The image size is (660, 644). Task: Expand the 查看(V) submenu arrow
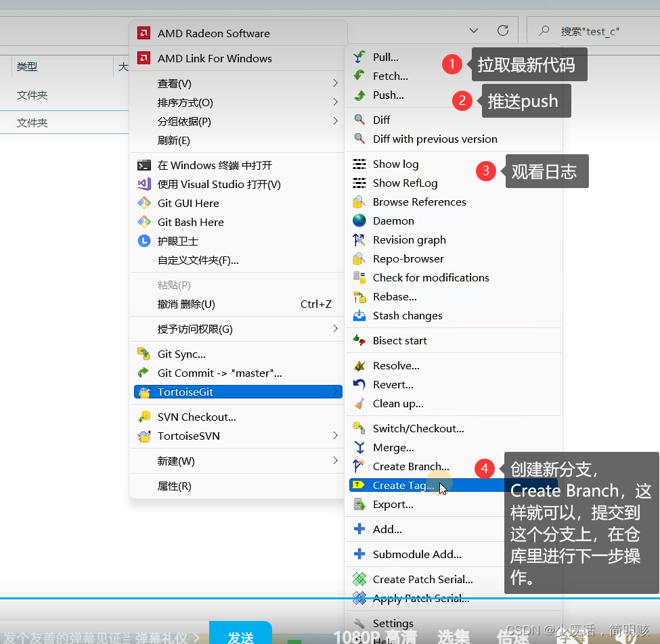pyautogui.click(x=336, y=83)
